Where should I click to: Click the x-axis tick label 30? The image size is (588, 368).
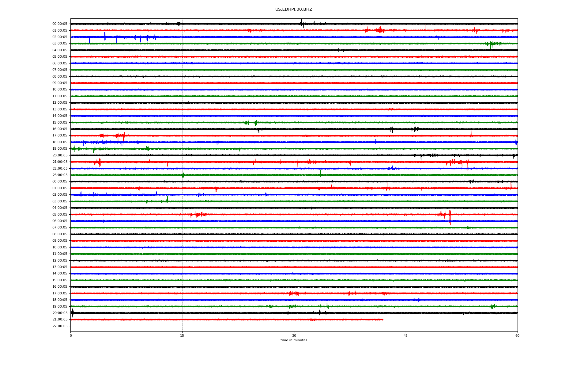tap(294, 335)
